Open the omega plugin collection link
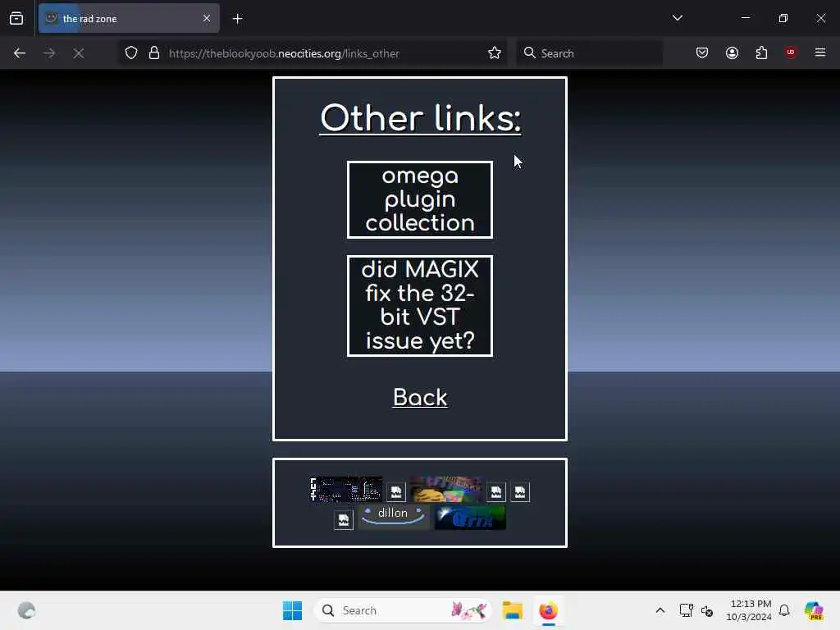This screenshot has width=840, height=630. tap(419, 199)
